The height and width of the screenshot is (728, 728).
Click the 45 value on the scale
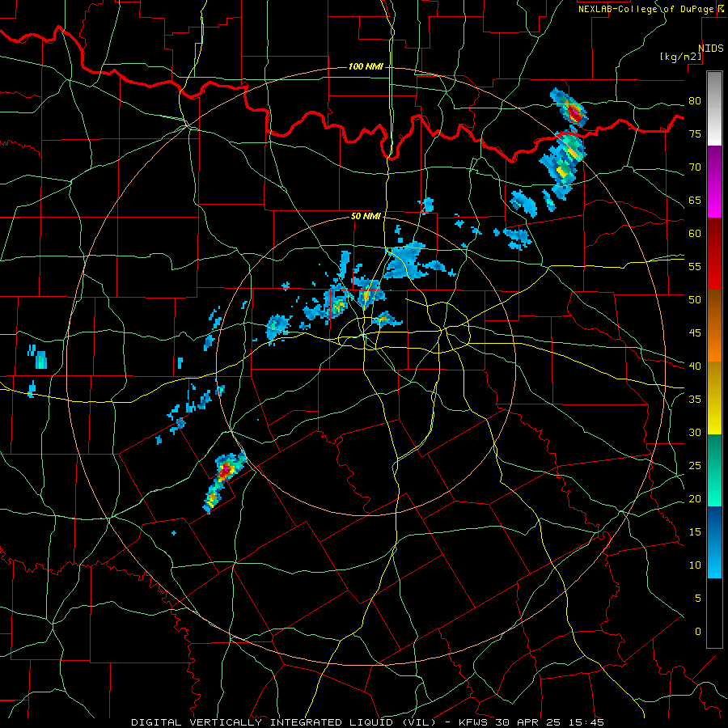[695, 333]
